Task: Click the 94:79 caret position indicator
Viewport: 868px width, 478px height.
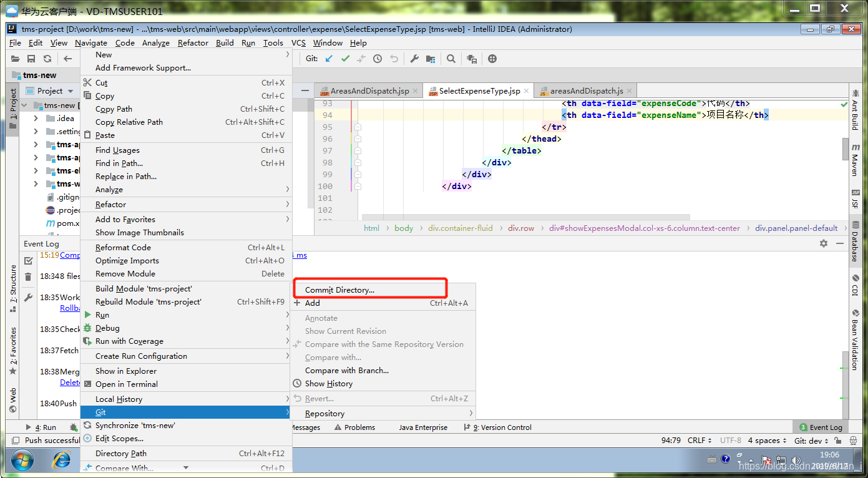Action: [671, 441]
